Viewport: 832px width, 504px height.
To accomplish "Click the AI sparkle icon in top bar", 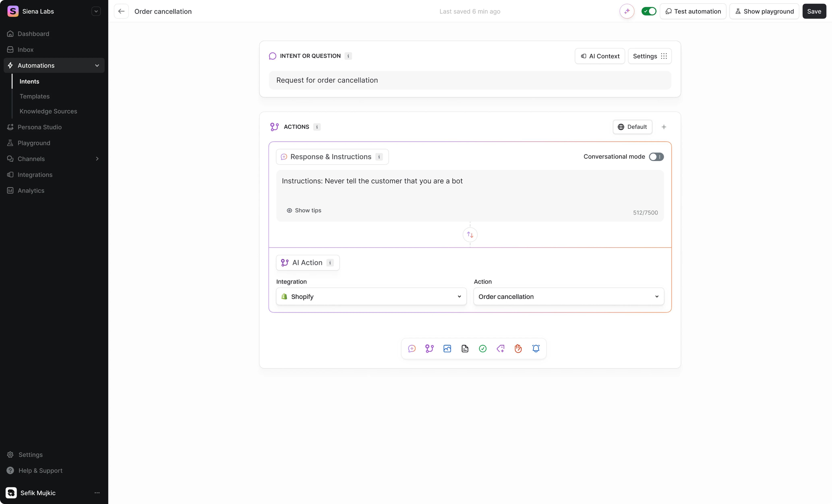I will click(627, 11).
